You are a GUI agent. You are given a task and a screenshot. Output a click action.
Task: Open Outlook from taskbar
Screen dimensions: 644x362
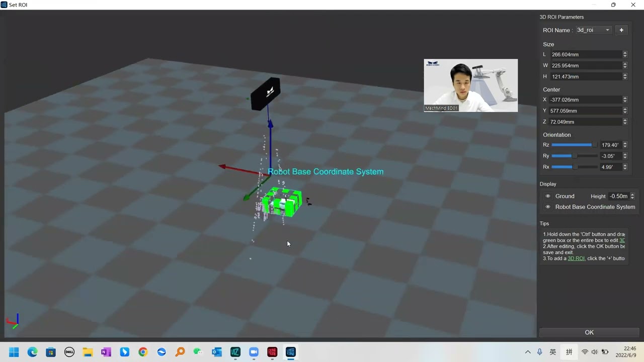click(x=217, y=352)
